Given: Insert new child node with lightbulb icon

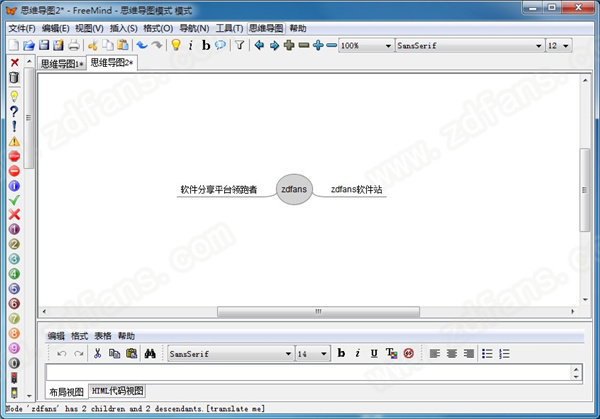Looking at the screenshot, I should (176, 45).
